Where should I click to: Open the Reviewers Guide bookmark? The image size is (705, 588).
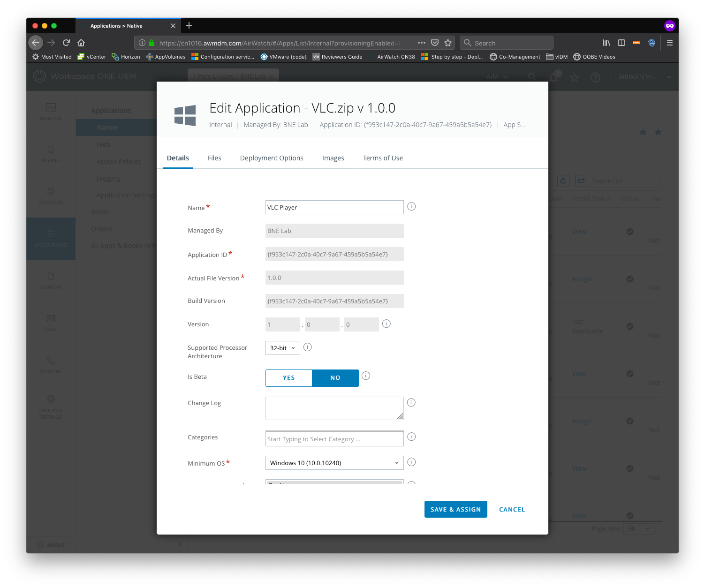(x=338, y=57)
